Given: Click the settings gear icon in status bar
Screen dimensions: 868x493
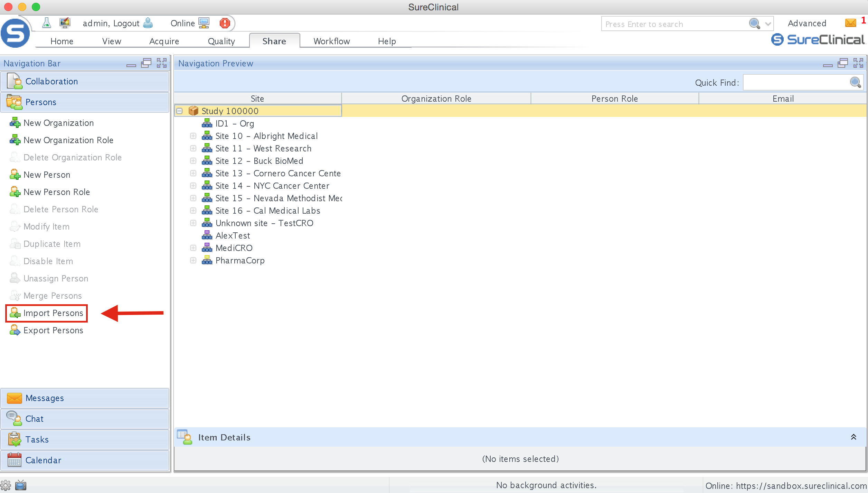Looking at the screenshot, I should pyautogui.click(x=6, y=485).
